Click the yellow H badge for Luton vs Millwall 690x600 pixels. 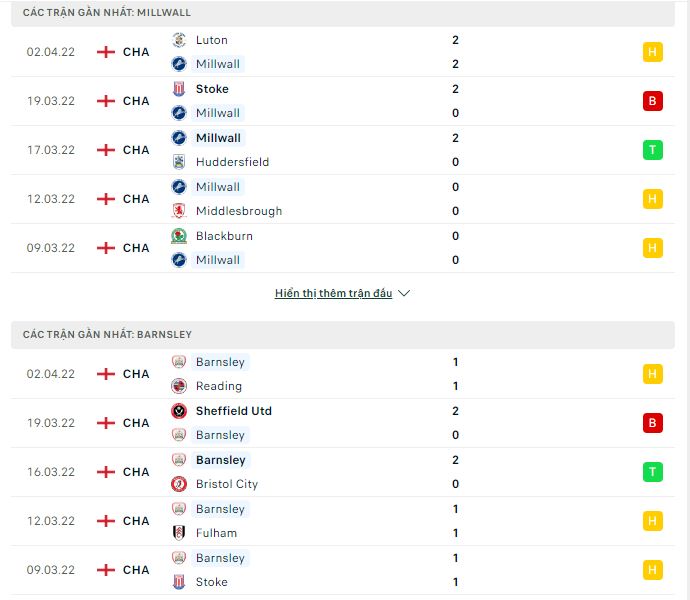(652, 52)
